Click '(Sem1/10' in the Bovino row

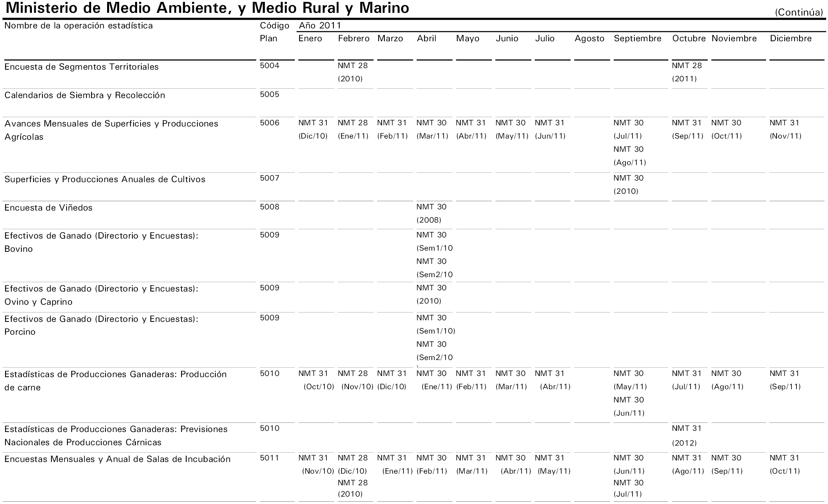pyautogui.click(x=435, y=248)
